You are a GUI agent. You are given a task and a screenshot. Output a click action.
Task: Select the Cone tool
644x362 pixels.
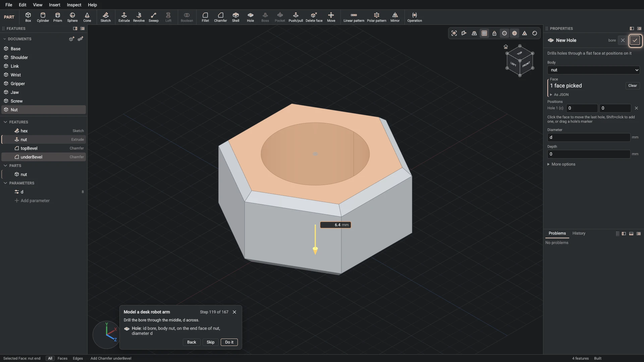click(x=87, y=17)
